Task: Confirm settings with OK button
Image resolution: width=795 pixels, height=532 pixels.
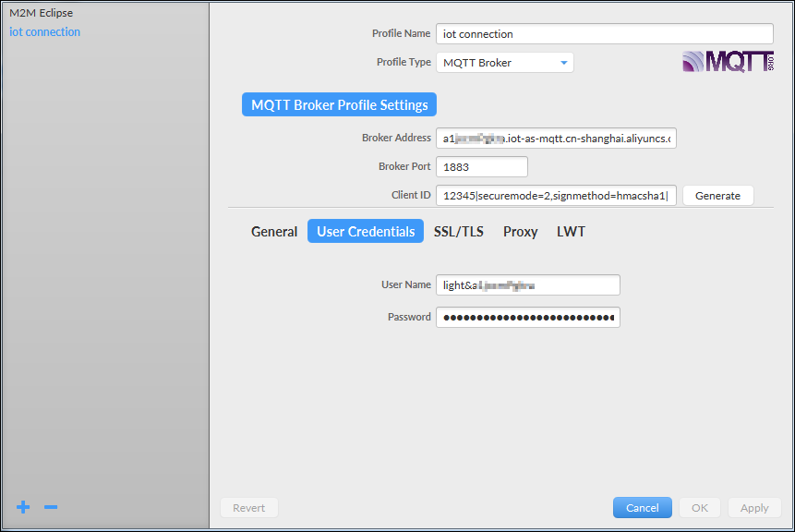Action: click(699, 507)
